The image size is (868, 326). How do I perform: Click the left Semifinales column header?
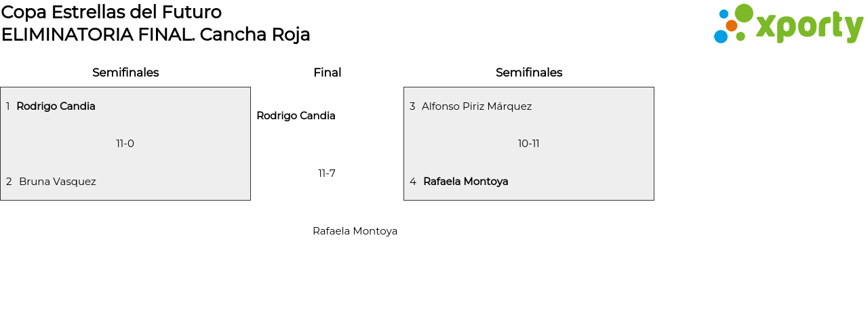(x=125, y=73)
